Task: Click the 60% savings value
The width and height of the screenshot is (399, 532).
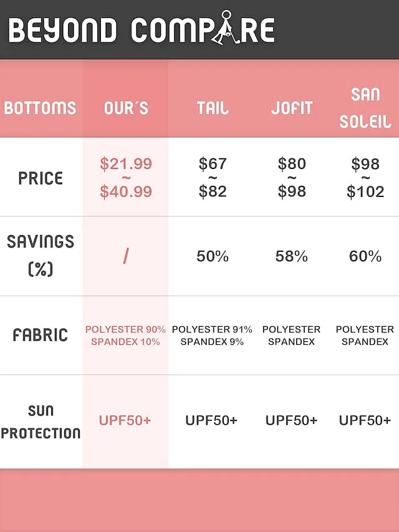Action: pyautogui.click(x=365, y=256)
